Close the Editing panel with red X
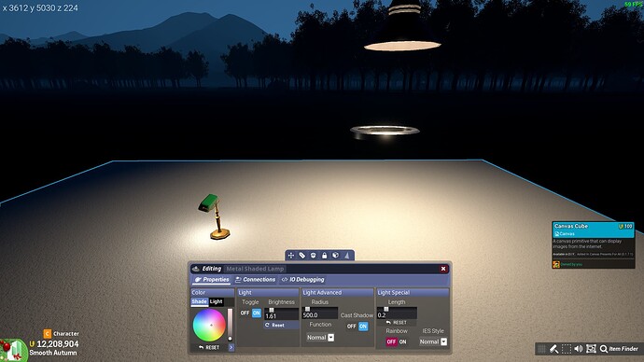The height and width of the screenshot is (362, 644). point(443,269)
